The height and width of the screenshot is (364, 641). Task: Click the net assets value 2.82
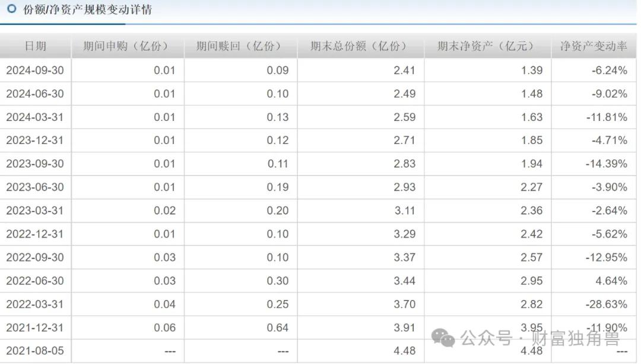(532, 304)
